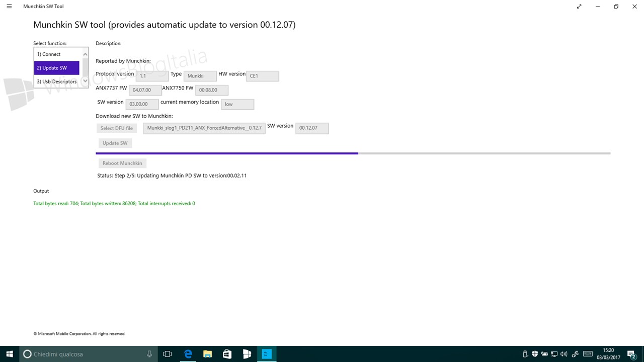This screenshot has height=362, width=644.
Task: Open Windows Defender shield tray icon
Action: (535, 354)
